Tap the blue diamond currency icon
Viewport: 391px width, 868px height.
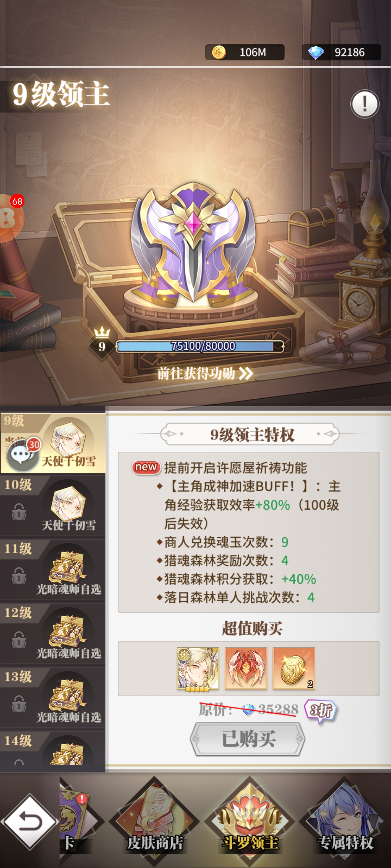point(316,53)
